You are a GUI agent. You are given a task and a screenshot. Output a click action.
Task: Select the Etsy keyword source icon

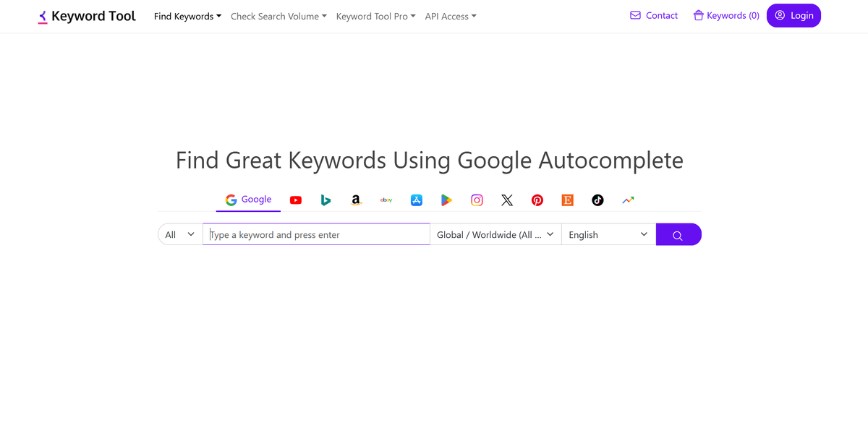point(568,200)
